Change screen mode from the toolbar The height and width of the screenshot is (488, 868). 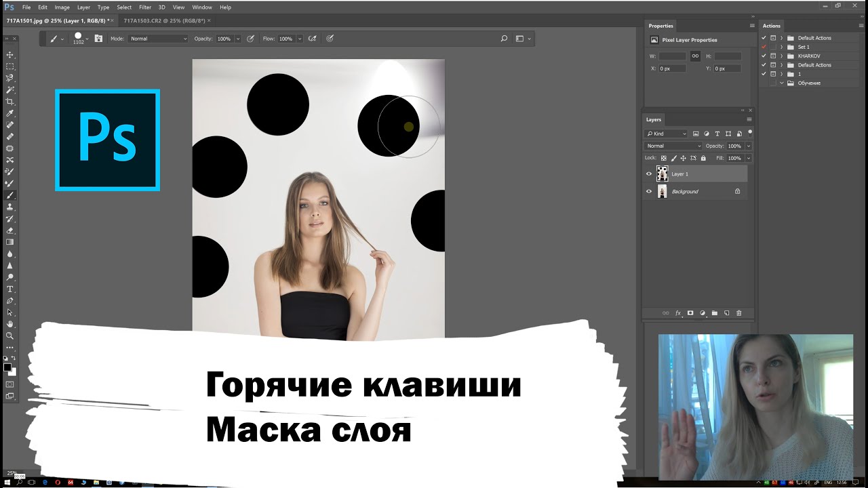pyautogui.click(x=9, y=396)
